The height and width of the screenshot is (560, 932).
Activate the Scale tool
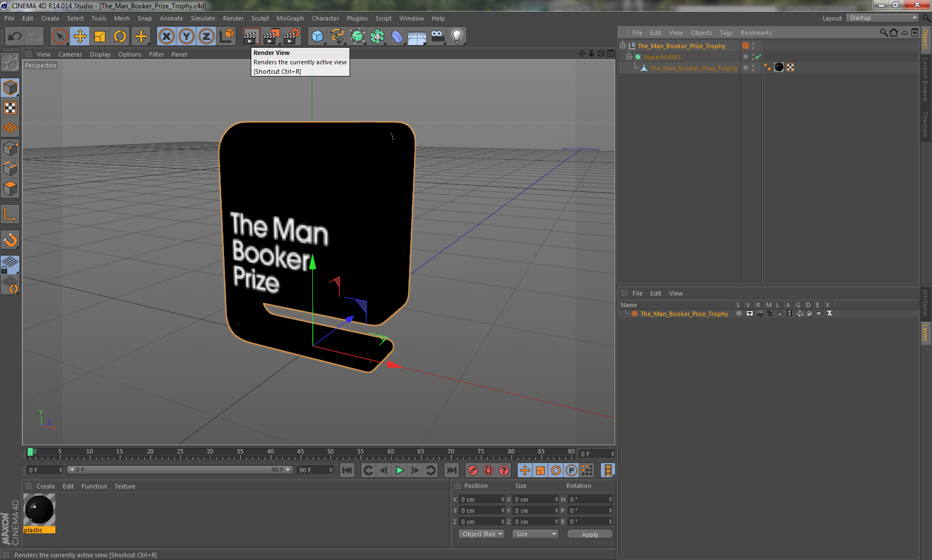tap(100, 37)
